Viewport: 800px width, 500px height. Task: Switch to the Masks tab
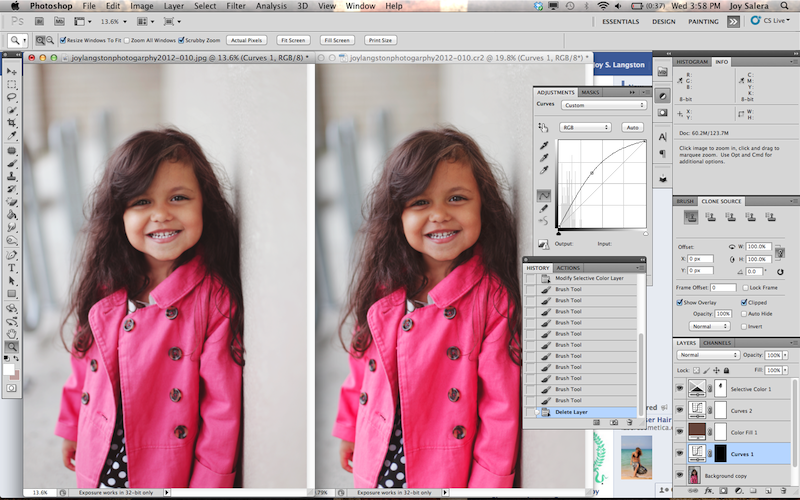click(x=590, y=92)
